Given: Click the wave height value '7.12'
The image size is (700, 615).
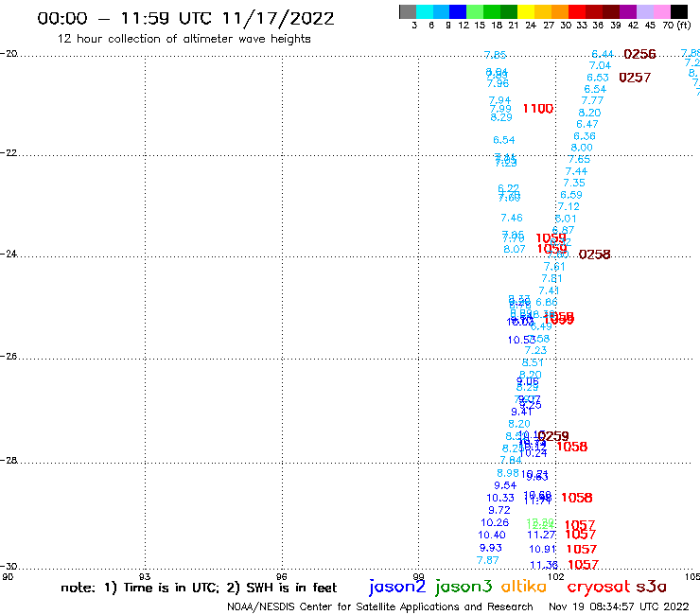Looking at the screenshot, I should tap(569, 207).
